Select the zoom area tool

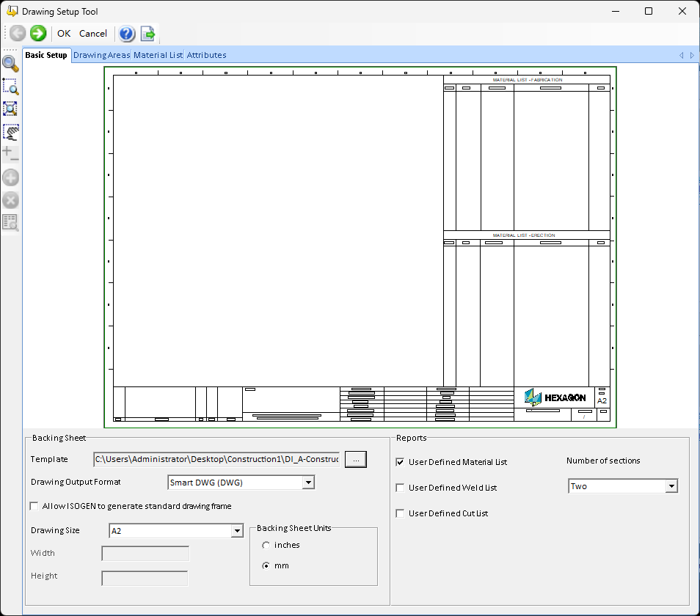[x=10, y=87]
